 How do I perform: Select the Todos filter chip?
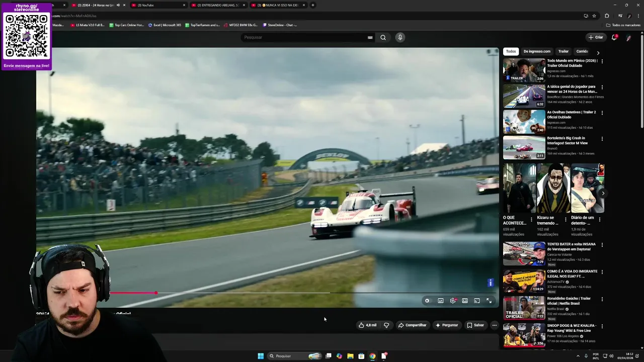pos(511,51)
